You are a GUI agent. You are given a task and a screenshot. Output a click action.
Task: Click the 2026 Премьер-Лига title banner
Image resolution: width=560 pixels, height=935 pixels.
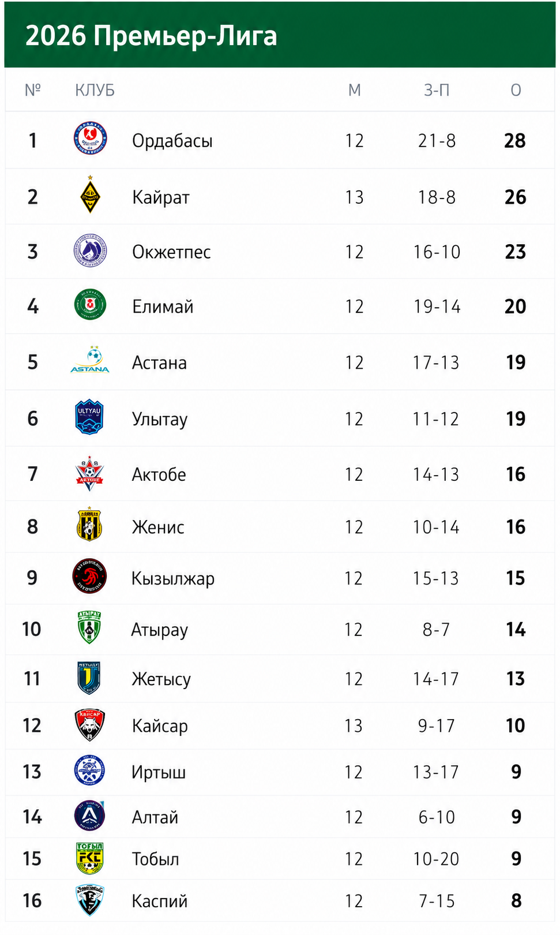coord(280,35)
